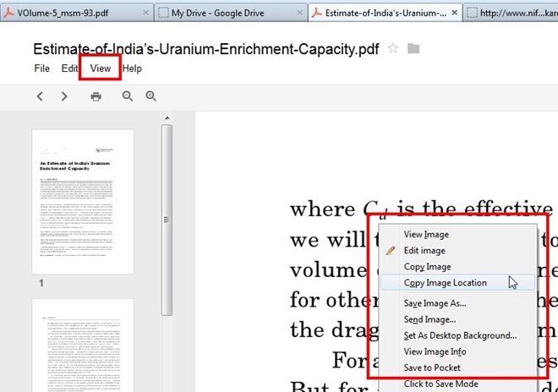Viewport: 558px width, 392px height.
Task: Star the Estimate-of-India's-Uranium PDF document
Action: pos(393,49)
